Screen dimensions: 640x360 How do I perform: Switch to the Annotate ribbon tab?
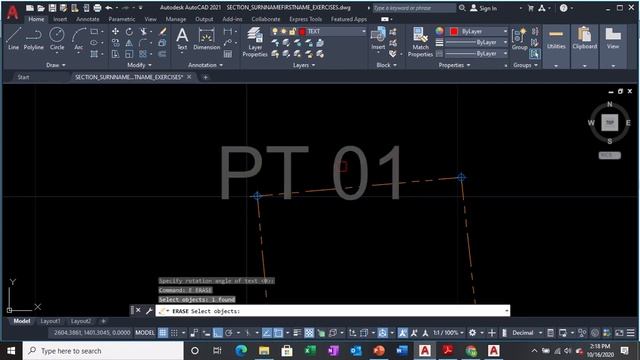(x=87, y=19)
